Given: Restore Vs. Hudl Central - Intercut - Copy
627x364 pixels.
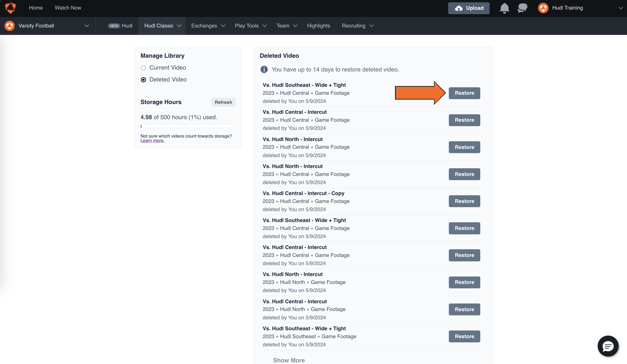Looking at the screenshot, I should click(464, 201).
